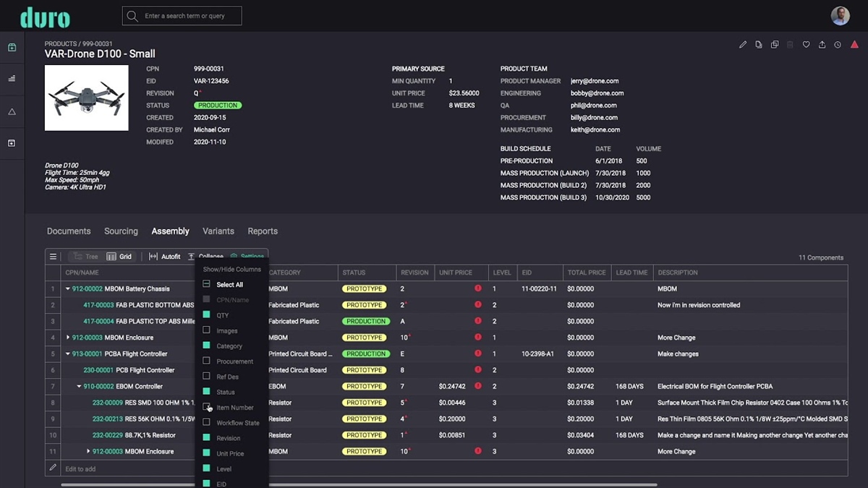Collapse the 912-00002 MBOM Battery Chassis row

pyautogui.click(x=68, y=289)
